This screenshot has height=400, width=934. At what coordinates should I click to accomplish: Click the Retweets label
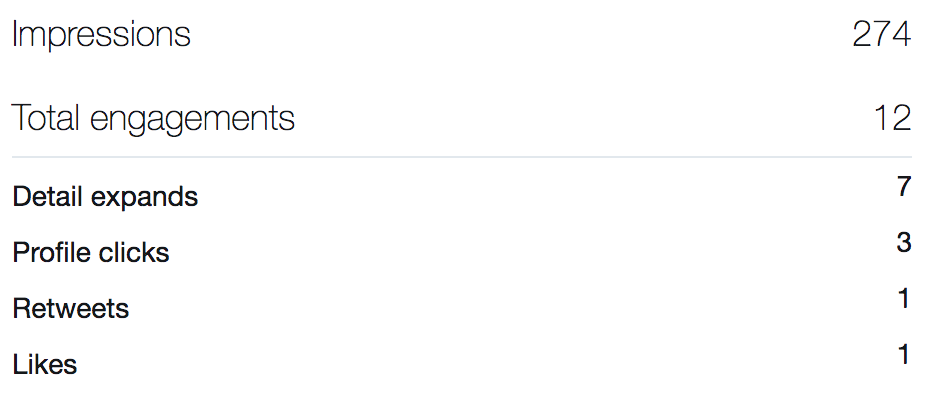point(71,309)
